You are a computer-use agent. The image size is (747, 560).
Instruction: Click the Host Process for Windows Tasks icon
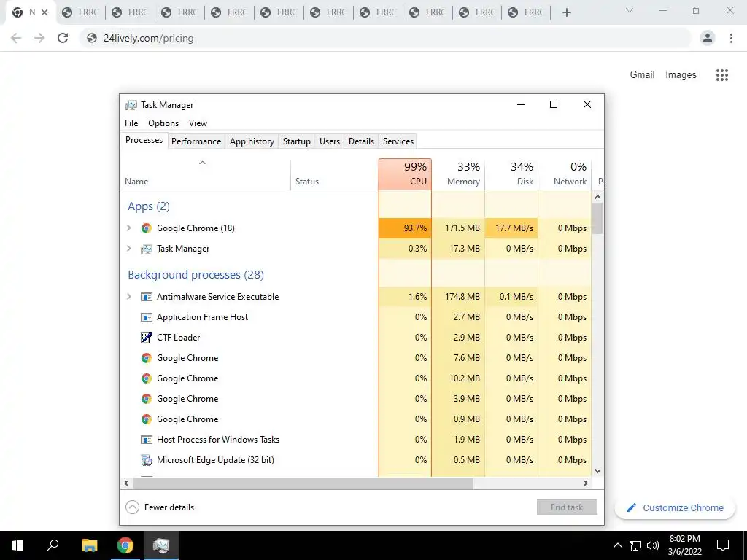(x=146, y=440)
